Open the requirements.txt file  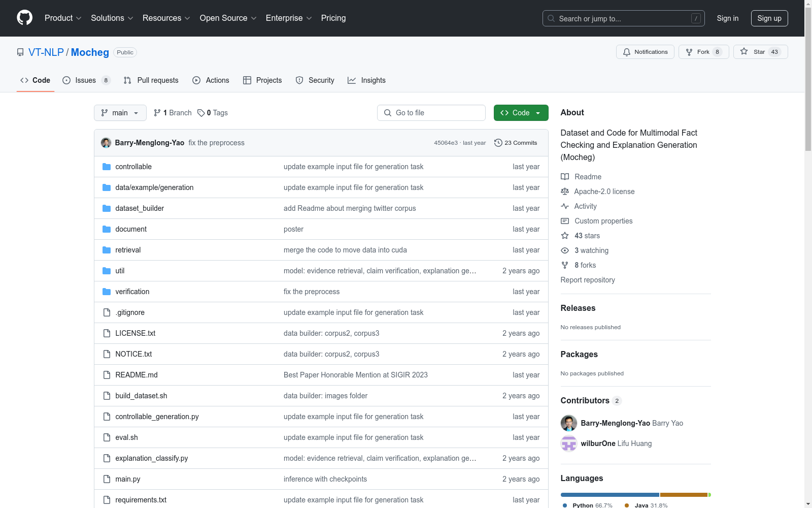pos(141,500)
